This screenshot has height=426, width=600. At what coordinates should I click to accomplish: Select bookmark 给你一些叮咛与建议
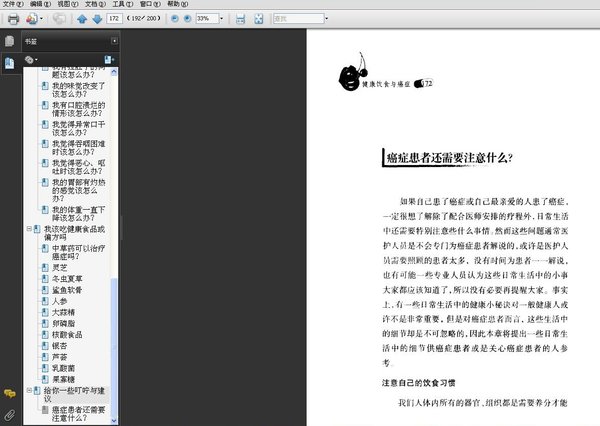[74, 395]
